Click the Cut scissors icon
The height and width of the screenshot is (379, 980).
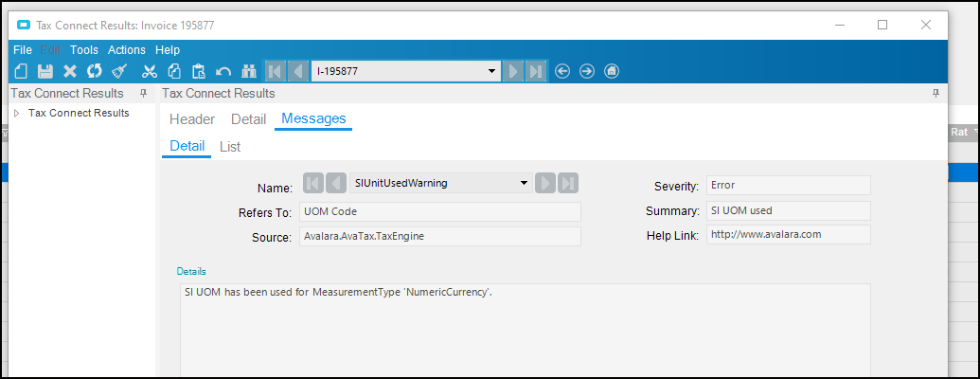[150, 71]
